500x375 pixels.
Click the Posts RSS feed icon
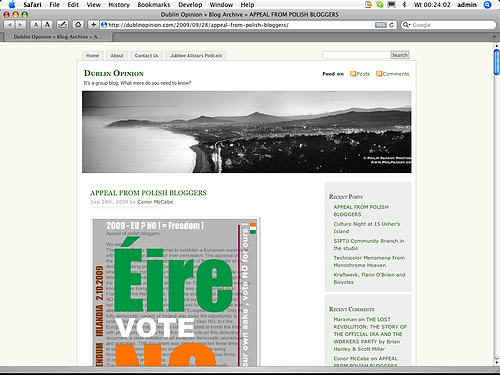(353, 74)
